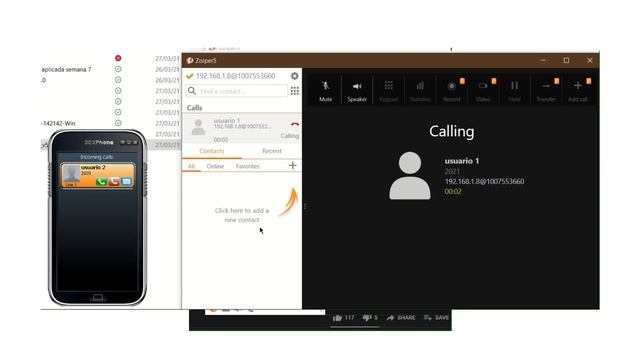
Task: Add a new contact with plus icon
Action: tap(292, 165)
